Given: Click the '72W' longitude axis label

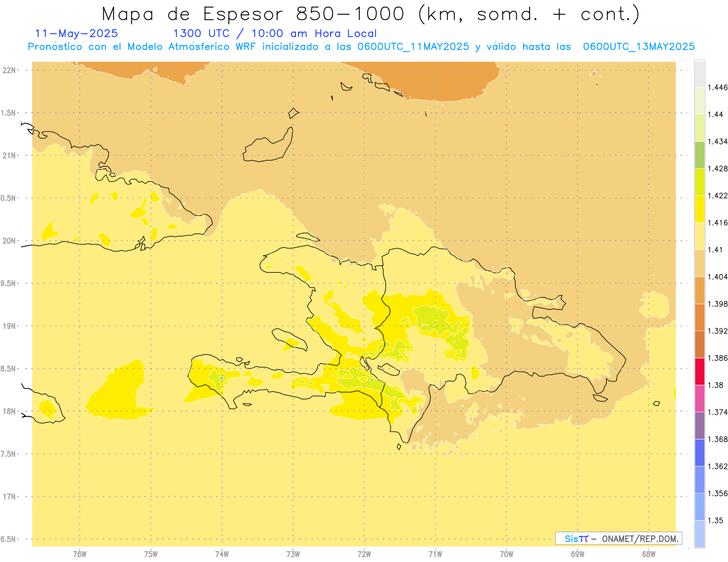Looking at the screenshot, I should pyautogui.click(x=364, y=554).
